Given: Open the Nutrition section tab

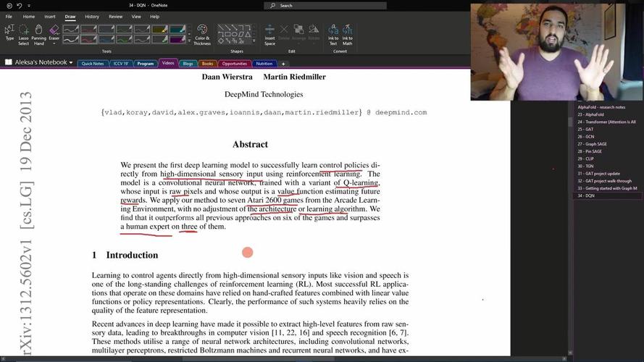Looking at the screenshot, I should click(264, 64).
